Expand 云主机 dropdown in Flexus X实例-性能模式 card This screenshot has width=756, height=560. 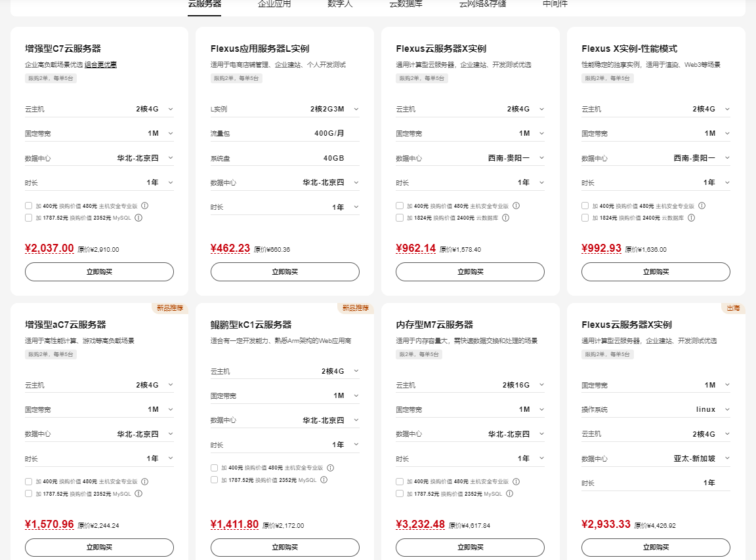[656, 110]
